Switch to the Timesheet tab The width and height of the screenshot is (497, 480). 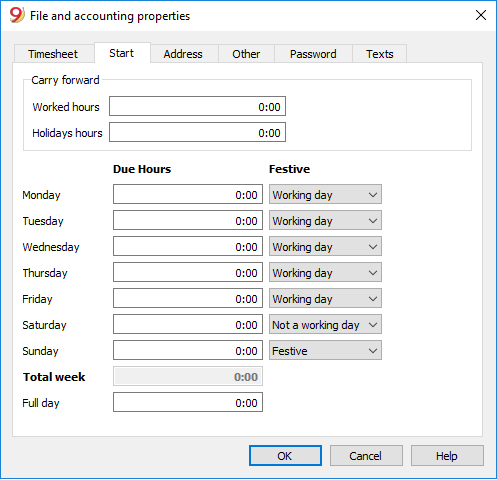tap(53, 54)
